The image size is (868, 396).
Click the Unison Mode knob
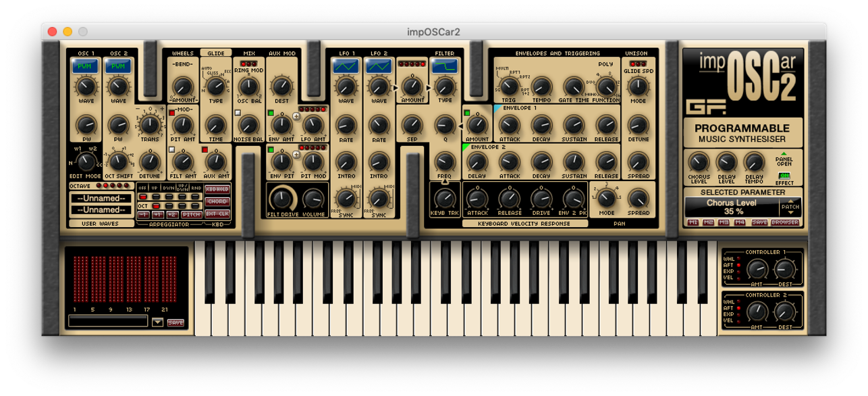(x=638, y=86)
